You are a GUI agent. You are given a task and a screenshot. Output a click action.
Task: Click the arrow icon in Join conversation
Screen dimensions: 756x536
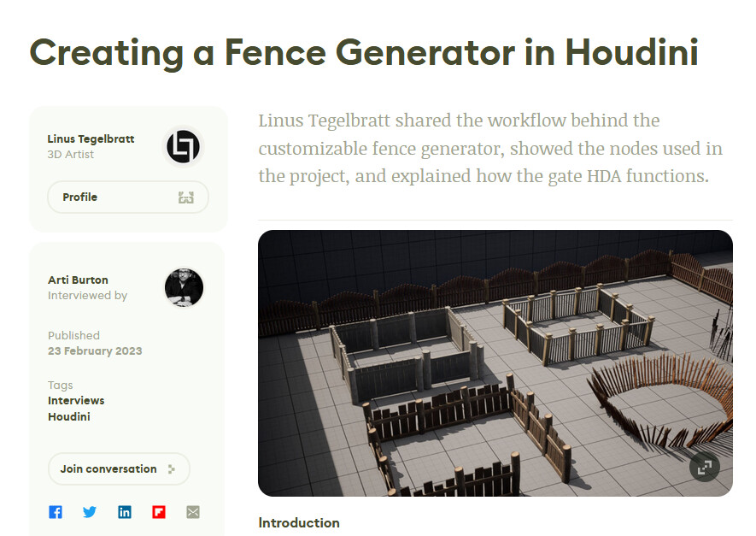(x=171, y=469)
